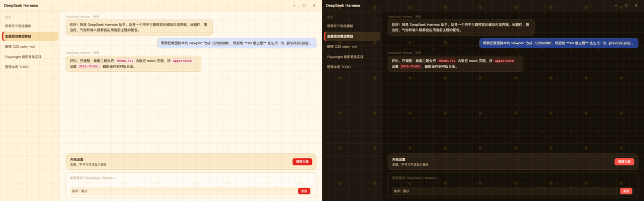Maximize the dark-theme window

[626, 6]
